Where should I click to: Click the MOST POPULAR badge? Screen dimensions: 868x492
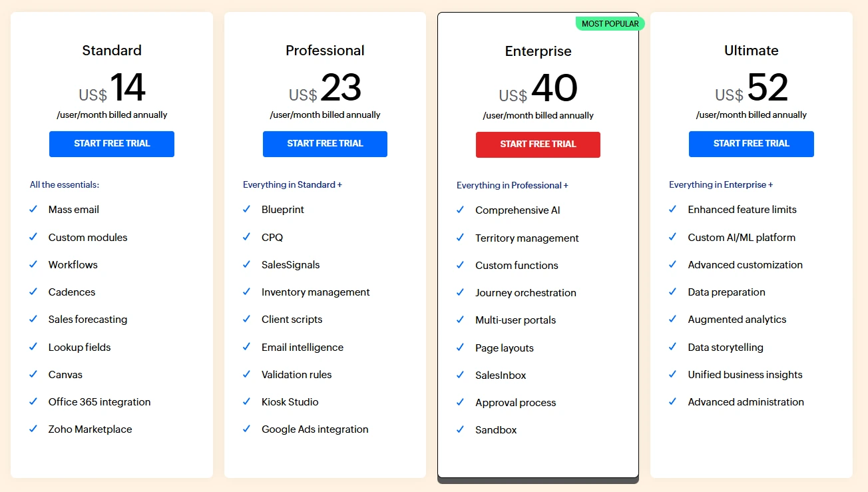click(610, 23)
